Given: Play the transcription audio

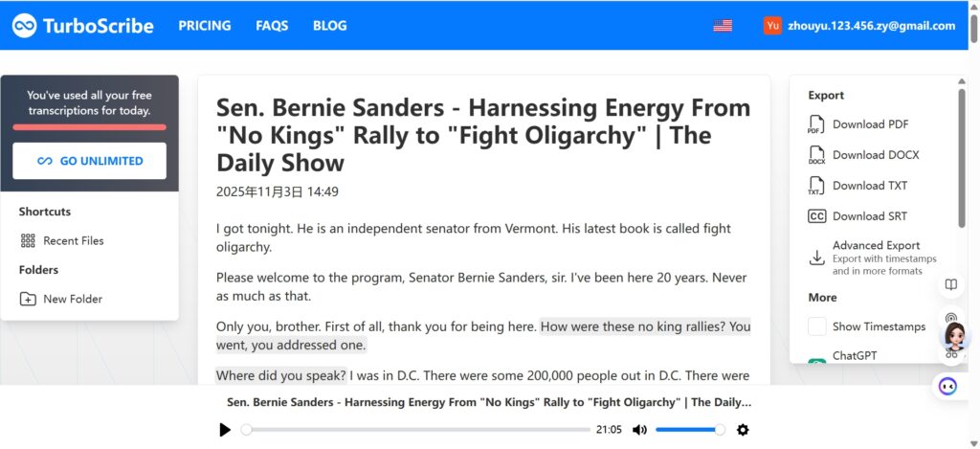Looking at the screenshot, I should (x=225, y=430).
